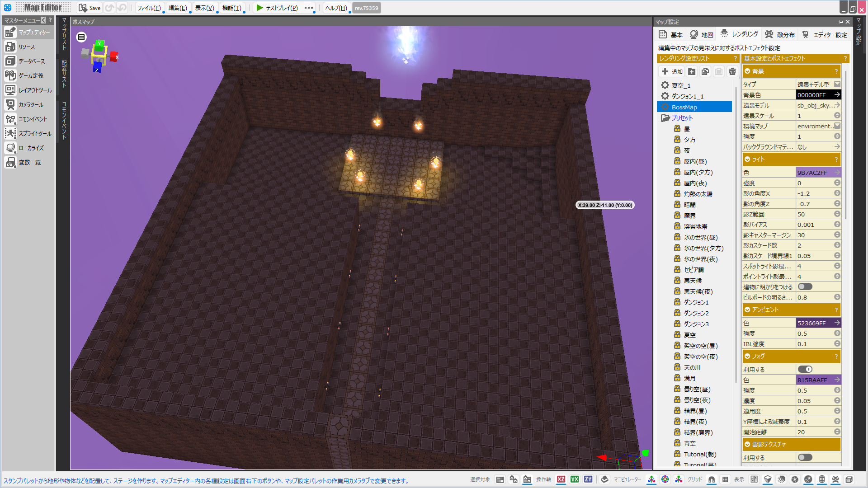Open the background color 000000FF swatch
868x488 pixels.
click(818, 95)
